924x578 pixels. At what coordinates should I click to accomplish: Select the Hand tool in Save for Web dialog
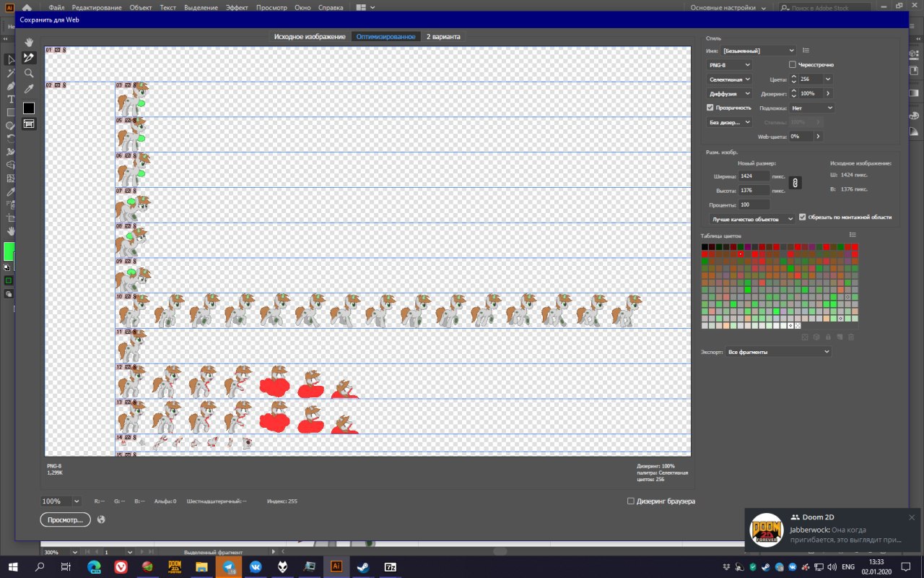point(29,43)
